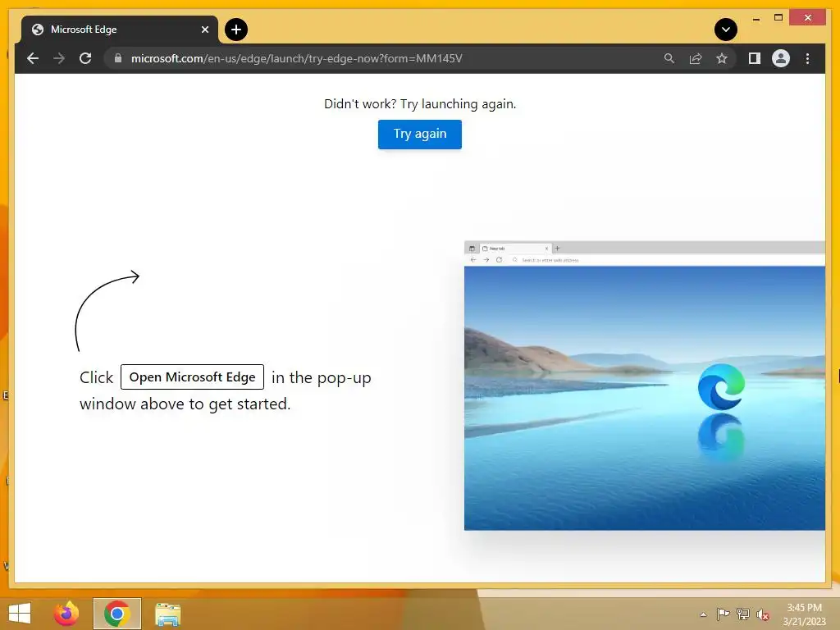840x630 pixels.
Task: Click the Try again button
Action: coord(419,134)
